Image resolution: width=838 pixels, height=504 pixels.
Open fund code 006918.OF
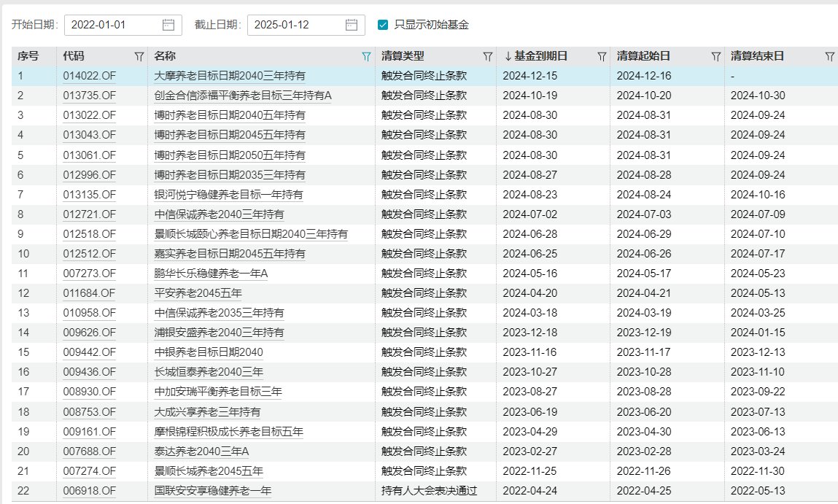89,491
